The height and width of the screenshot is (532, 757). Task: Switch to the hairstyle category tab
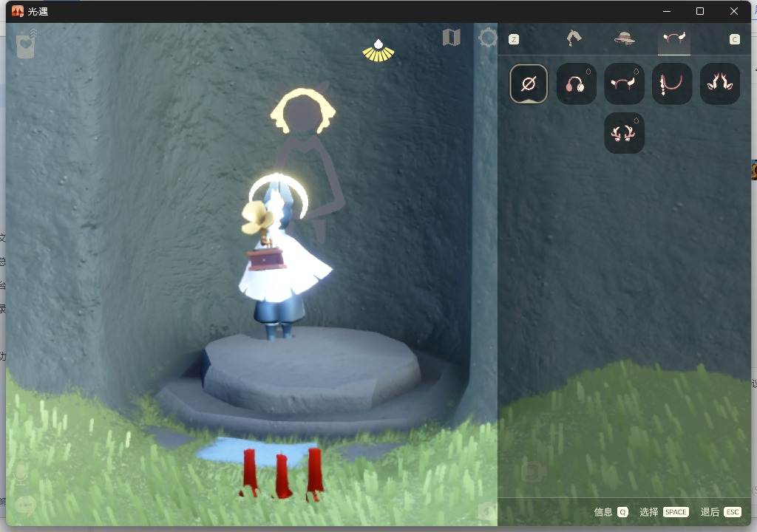point(574,38)
